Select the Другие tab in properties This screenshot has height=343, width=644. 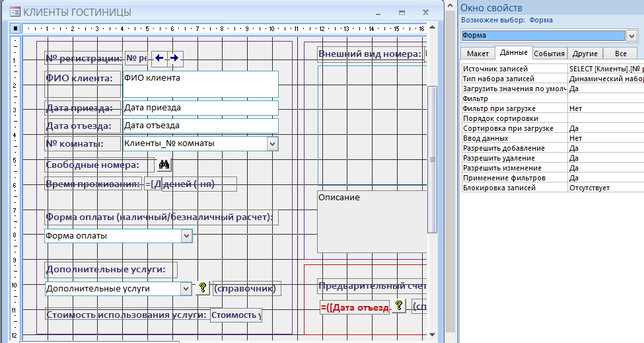coord(585,54)
